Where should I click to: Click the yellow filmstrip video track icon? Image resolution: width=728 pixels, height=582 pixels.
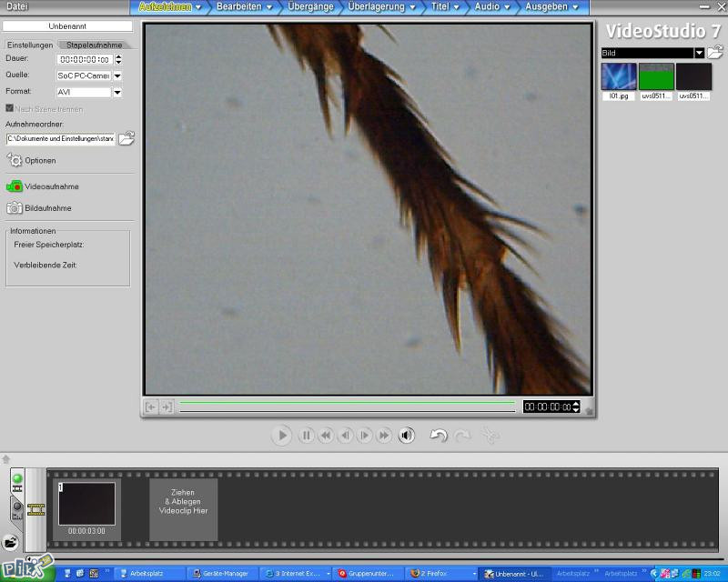tap(35, 509)
